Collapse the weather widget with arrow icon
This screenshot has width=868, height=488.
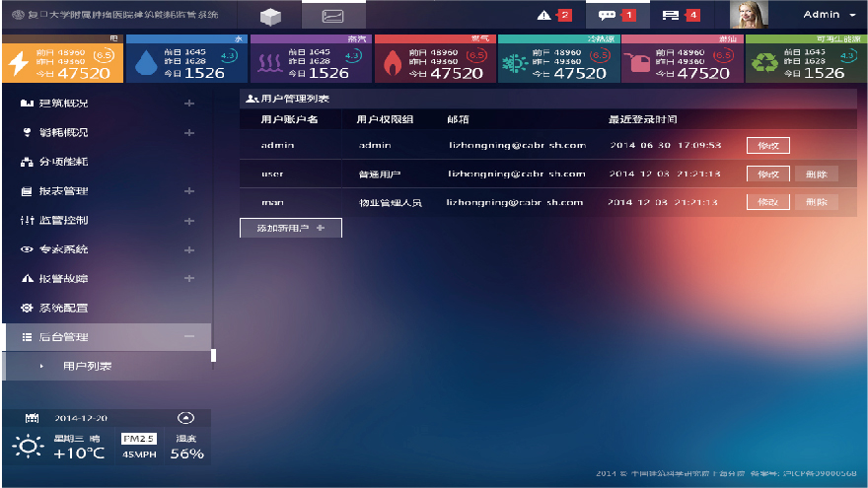(184, 417)
